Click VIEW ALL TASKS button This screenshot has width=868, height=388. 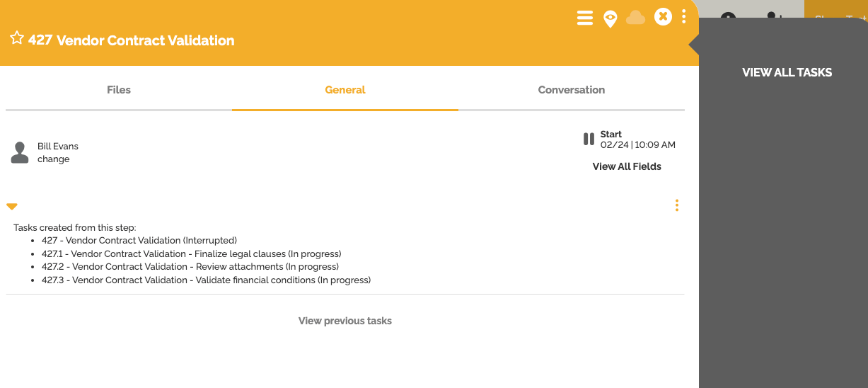787,72
